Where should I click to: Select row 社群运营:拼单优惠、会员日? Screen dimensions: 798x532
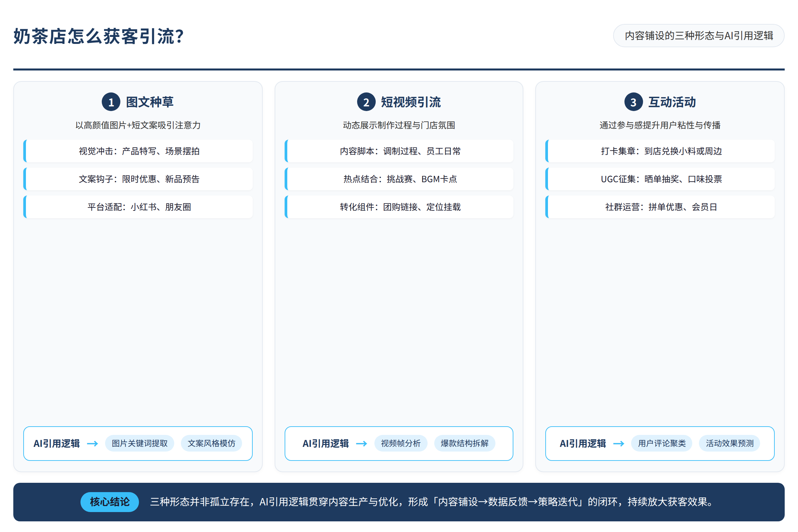(660, 206)
